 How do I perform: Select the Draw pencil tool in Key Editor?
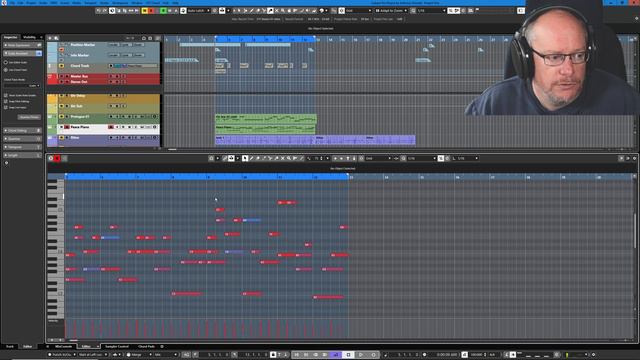(251, 158)
